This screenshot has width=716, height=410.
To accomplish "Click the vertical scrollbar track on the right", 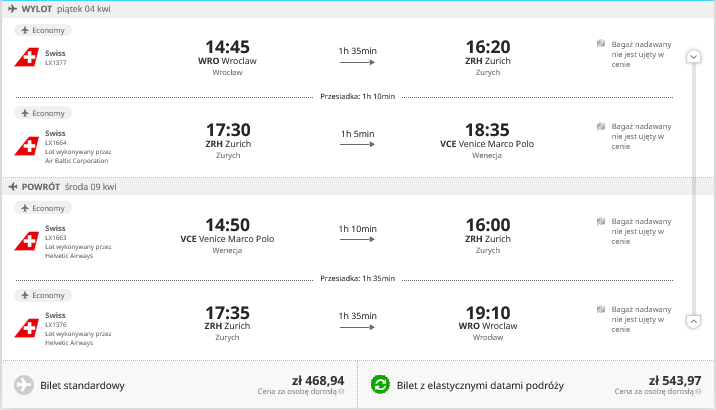I will pyautogui.click(x=694, y=189).
